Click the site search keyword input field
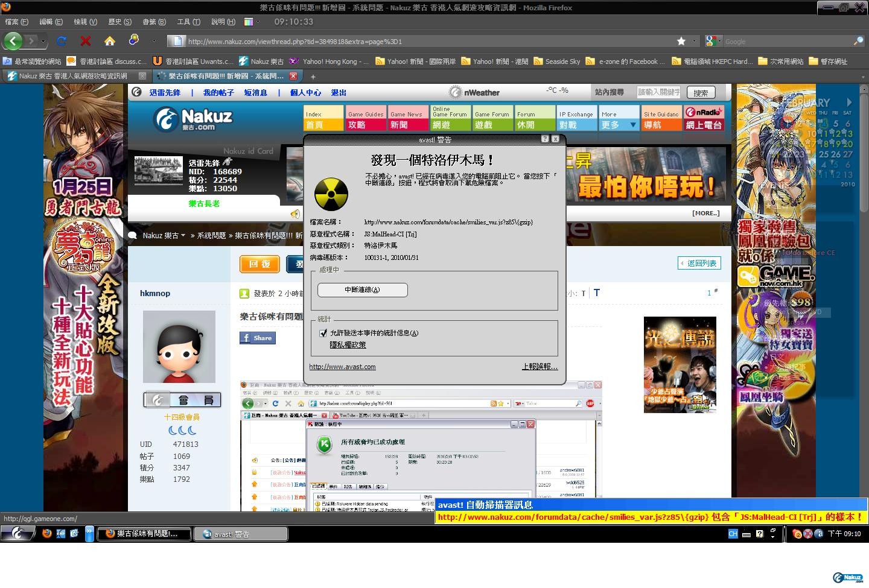 (659, 92)
